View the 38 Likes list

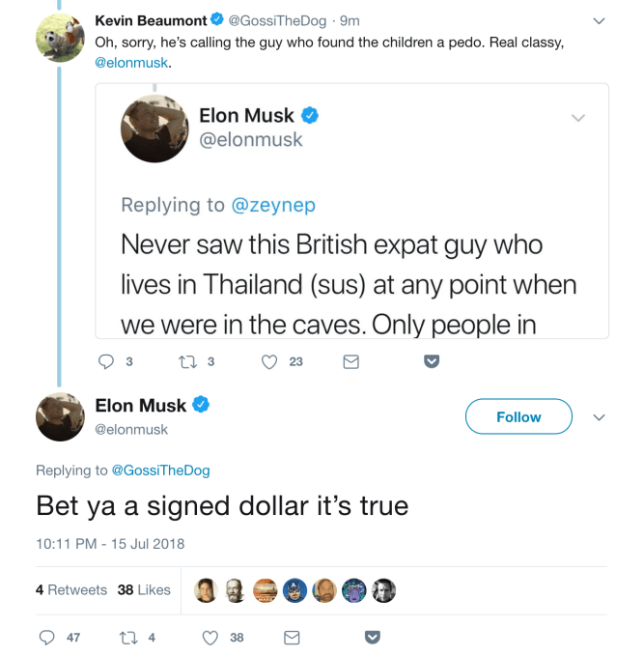click(x=144, y=589)
